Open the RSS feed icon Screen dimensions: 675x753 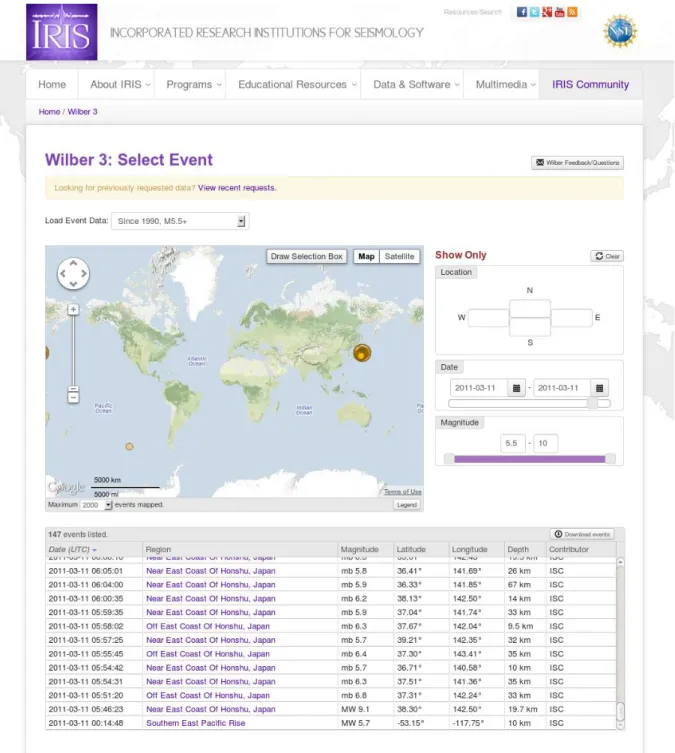[x=572, y=12]
